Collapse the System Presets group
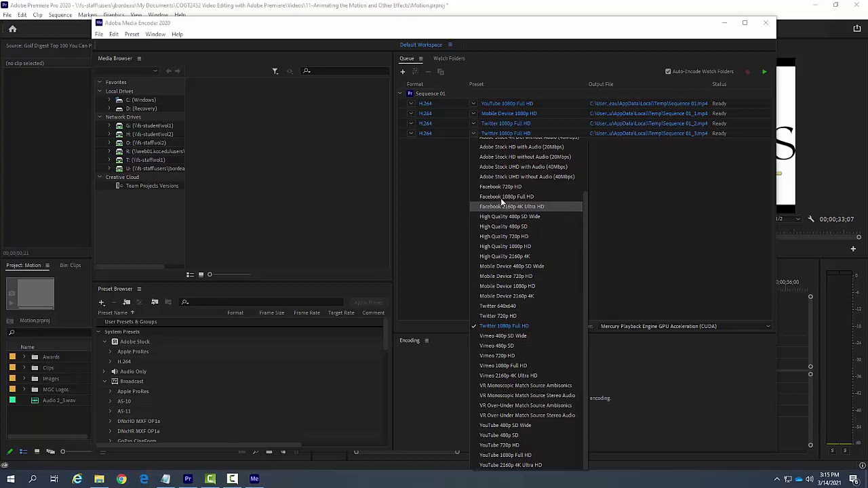 pyautogui.click(x=99, y=332)
